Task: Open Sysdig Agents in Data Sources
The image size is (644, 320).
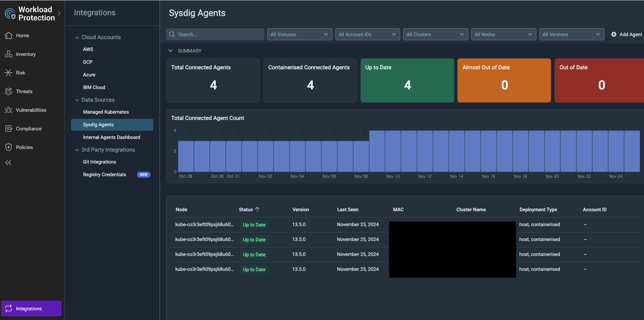Action: (x=112, y=125)
